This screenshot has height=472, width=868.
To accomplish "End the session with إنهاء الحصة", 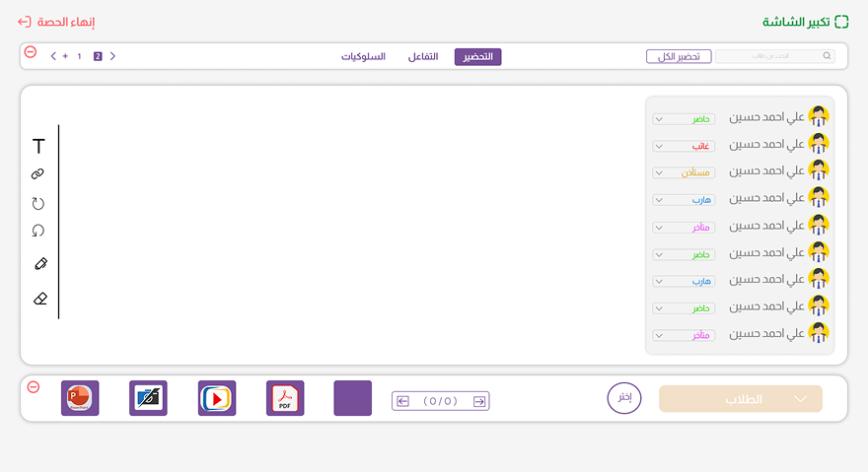I will pyautogui.click(x=56, y=22).
